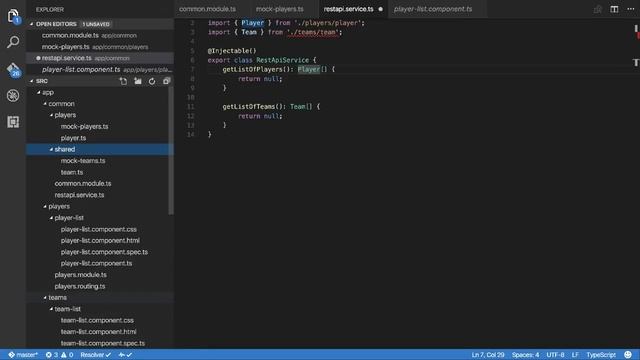Click the unsaved dot beside restapi.service.ts in Open Editors
640x360 pixels.
[38, 58]
